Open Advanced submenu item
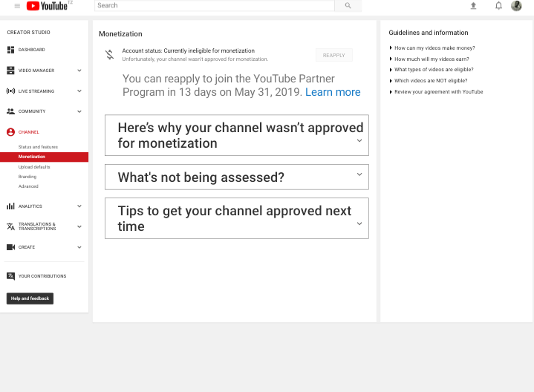 click(x=28, y=186)
